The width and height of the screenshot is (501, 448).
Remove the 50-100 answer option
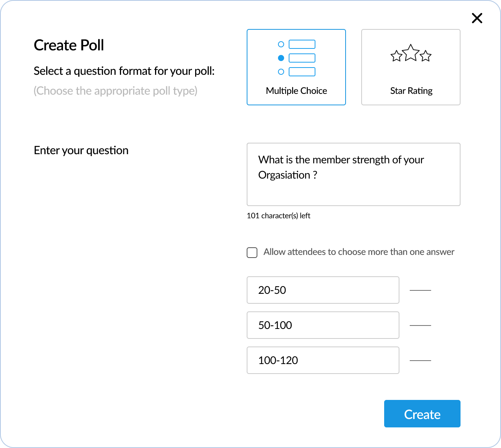(x=420, y=326)
